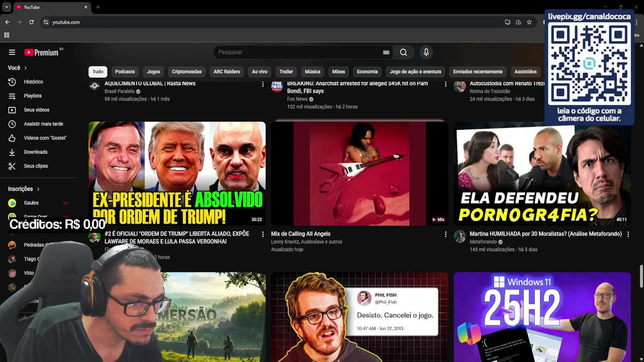
Task: Open the YouTube hamburger guide menu
Action: click(12, 52)
